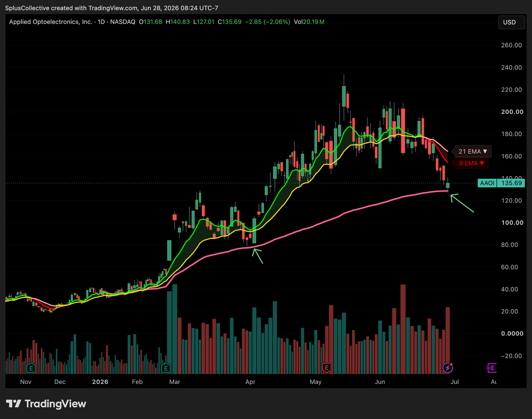The image size is (532, 419).
Task: Click the purple lightning event icon near July
Action: click(x=448, y=368)
